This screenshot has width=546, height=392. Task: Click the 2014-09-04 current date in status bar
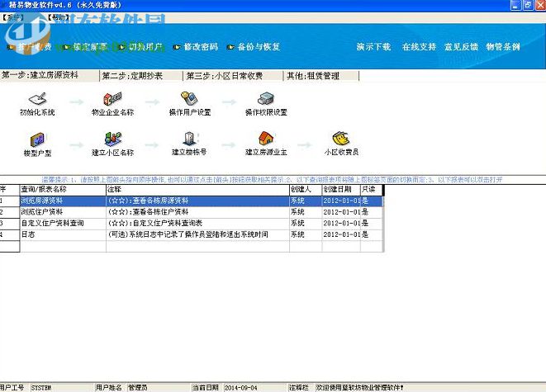click(255, 388)
